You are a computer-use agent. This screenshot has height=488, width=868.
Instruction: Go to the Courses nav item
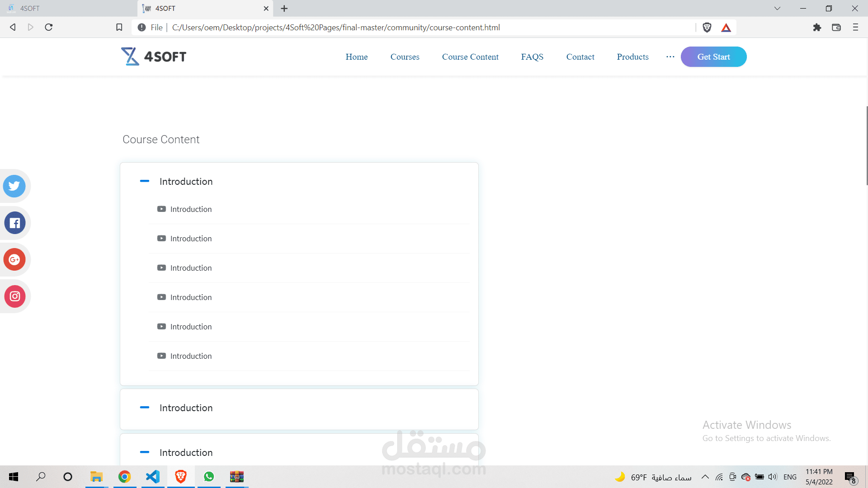405,57
